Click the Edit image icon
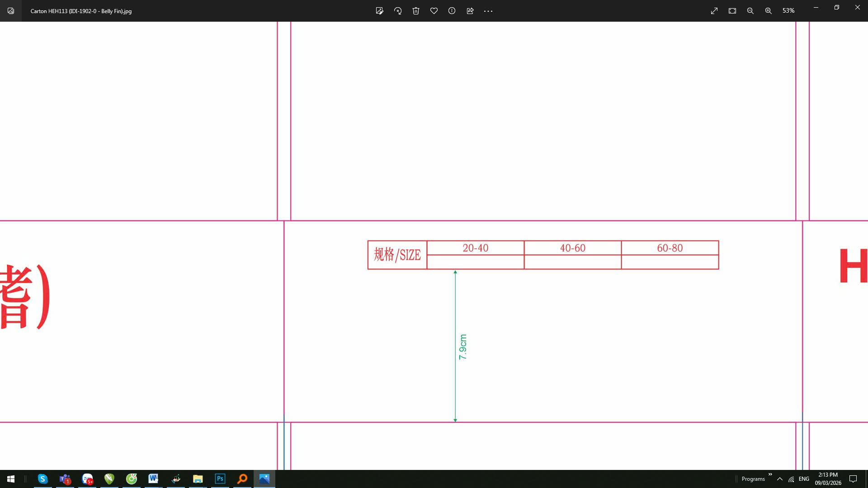 tap(380, 11)
